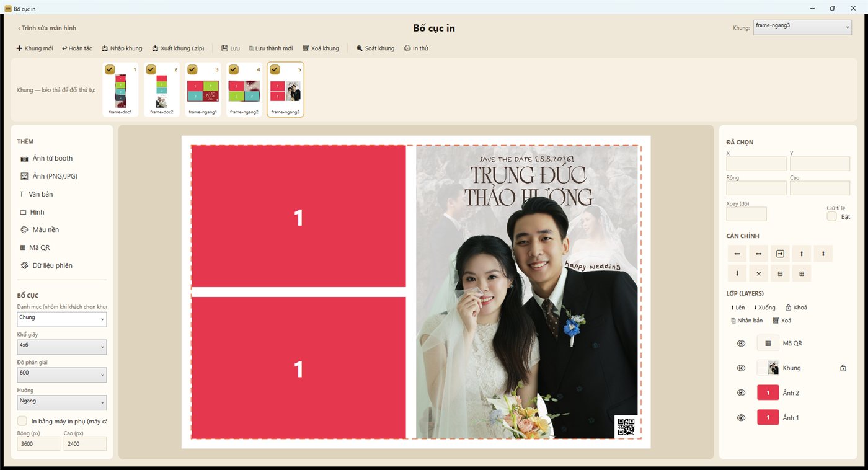Delete the layer with Xoá
This screenshot has height=470, width=868.
pos(782,321)
